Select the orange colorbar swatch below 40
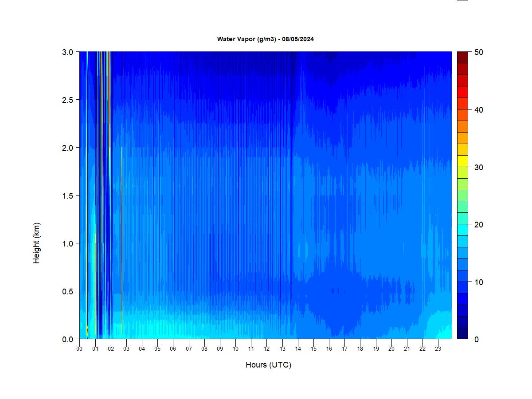 (462, 126)
